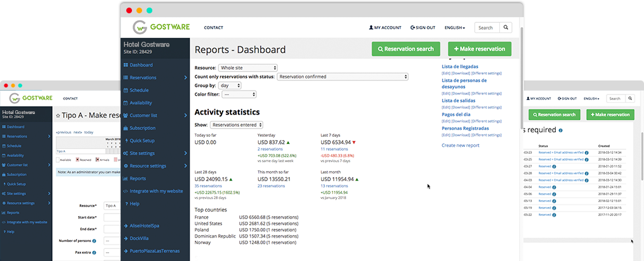This screenshot has width=644, height=261.
Task: Click SIGN OUT in the front window header
Action: coord(423,28)
